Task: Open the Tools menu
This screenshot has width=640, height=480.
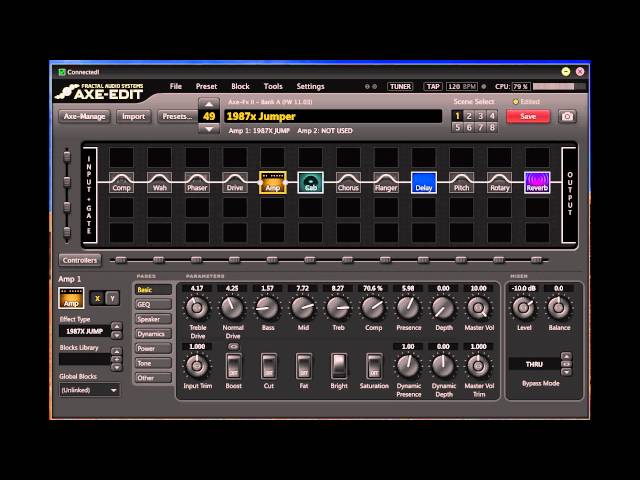Action: [x=273, y=87]
